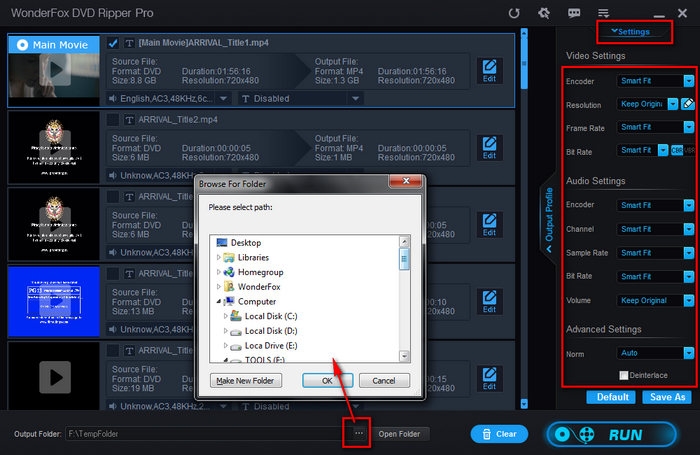
Task: Open the Frame Rate dropdown
Action: click(x=689, y=127)
